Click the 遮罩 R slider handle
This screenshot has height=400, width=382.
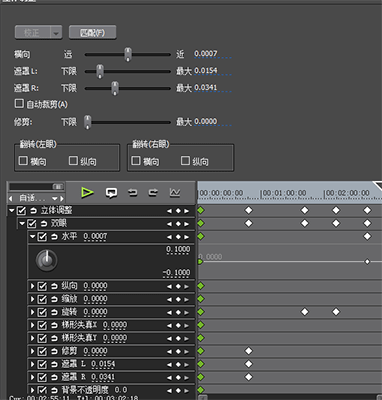pos(115,88)
